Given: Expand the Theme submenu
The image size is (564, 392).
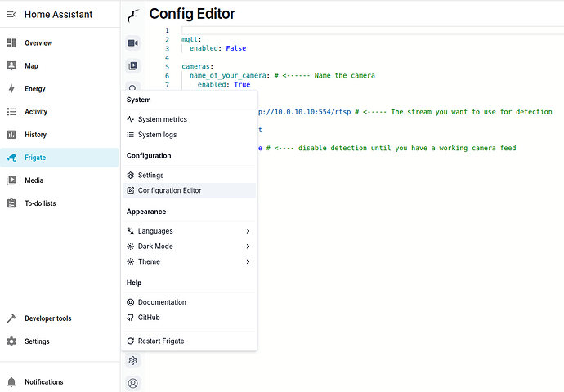Looking at the screenshot, I should point(189,262).
